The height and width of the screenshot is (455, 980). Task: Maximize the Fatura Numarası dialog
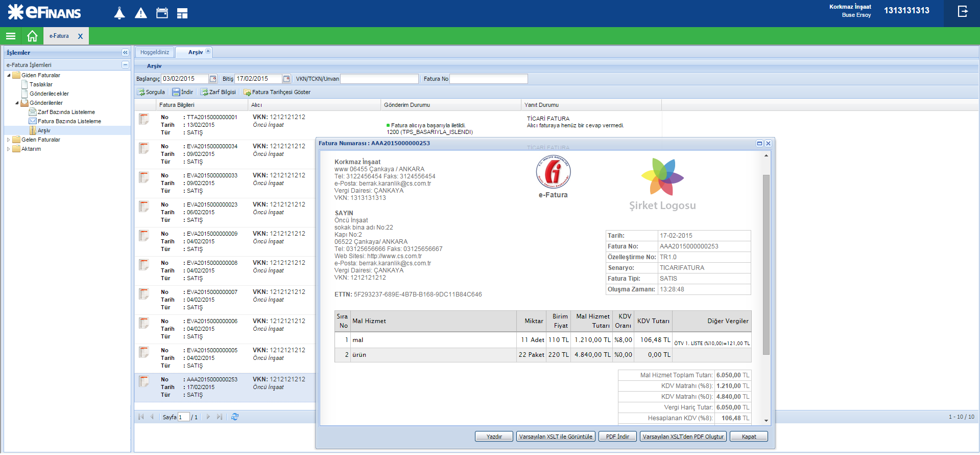coord(759,144)
